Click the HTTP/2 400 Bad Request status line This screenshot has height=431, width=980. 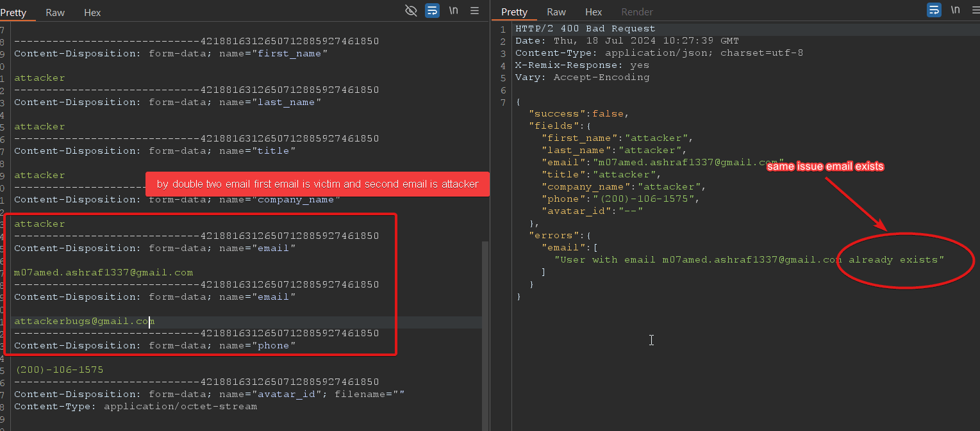[585, 29]
